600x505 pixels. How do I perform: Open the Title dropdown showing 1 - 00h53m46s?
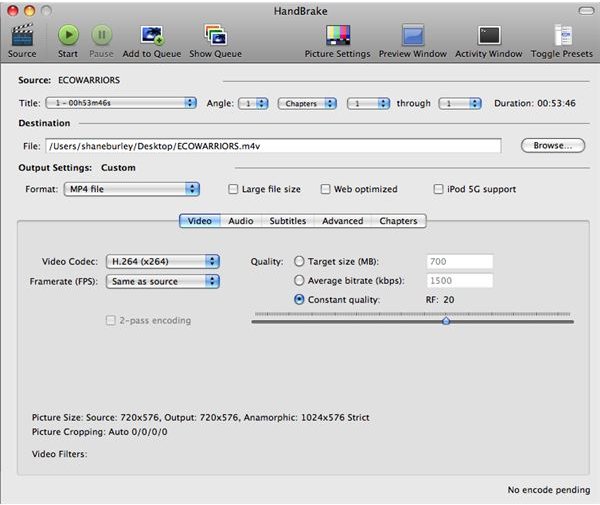[121, 103]
